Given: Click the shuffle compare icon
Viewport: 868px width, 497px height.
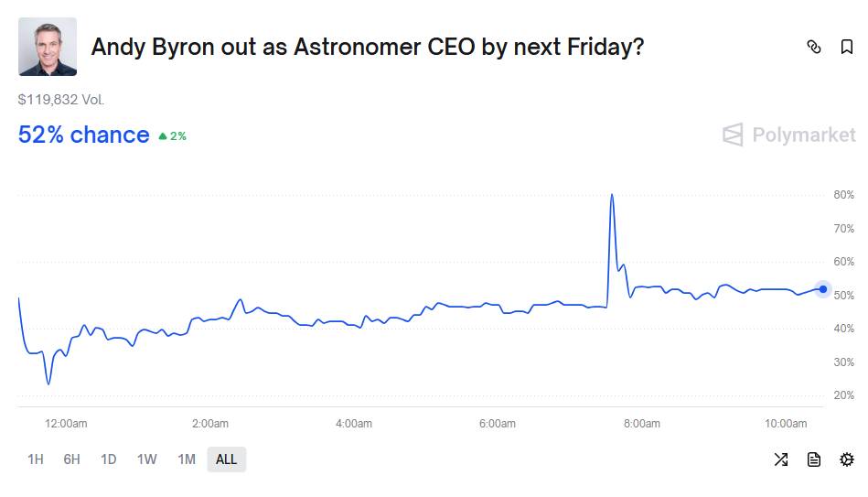Looking at the screenshot, I should click(x=781, y=459).
